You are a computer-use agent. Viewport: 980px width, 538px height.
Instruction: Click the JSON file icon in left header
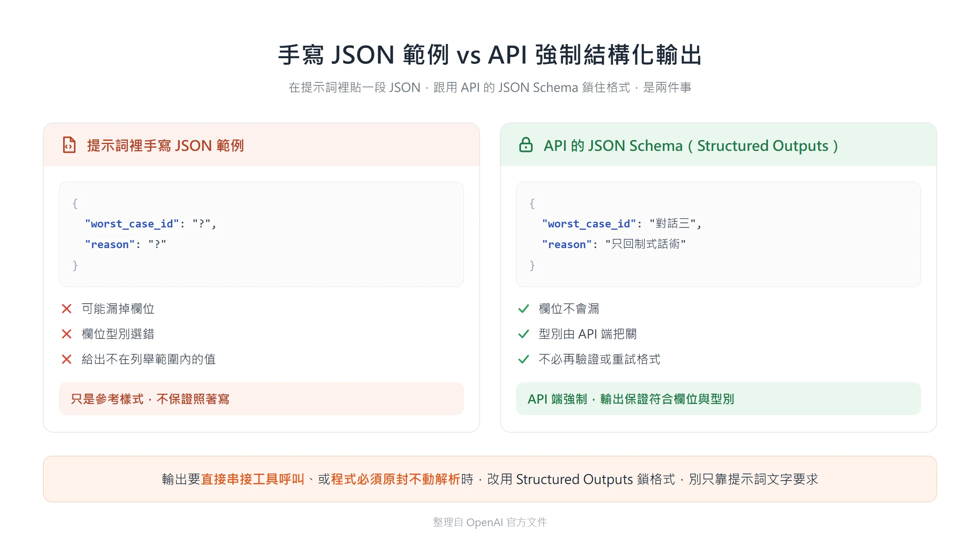[69, 145]
